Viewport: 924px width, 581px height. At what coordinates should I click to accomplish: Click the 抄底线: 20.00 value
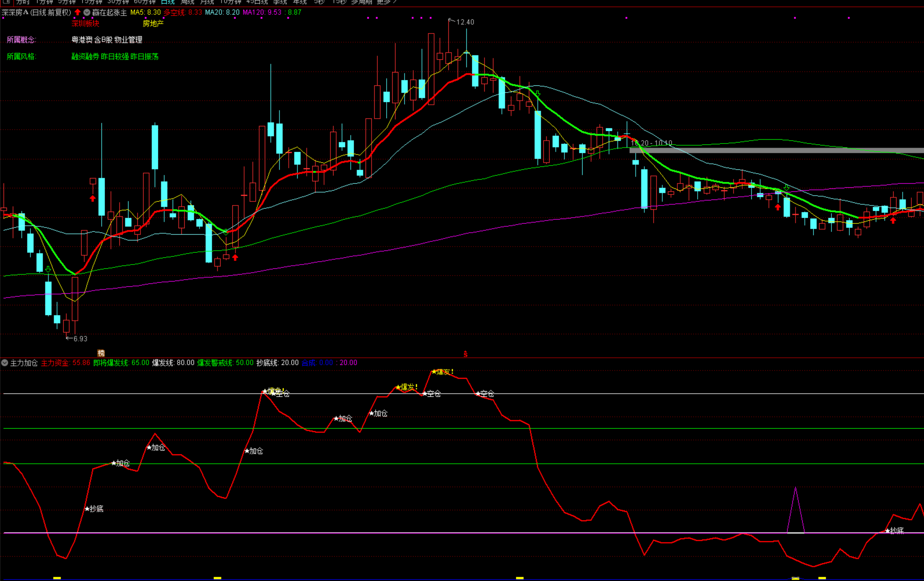click(x=278, y=362)
